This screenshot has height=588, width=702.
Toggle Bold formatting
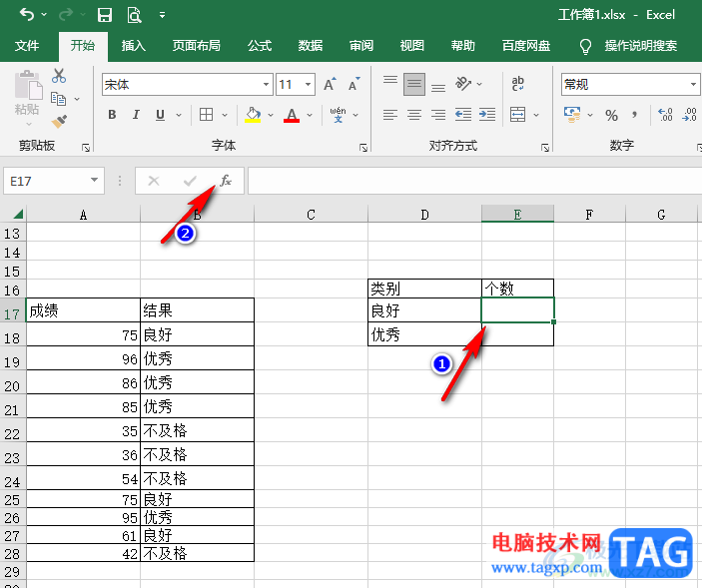tap(113, 115)
